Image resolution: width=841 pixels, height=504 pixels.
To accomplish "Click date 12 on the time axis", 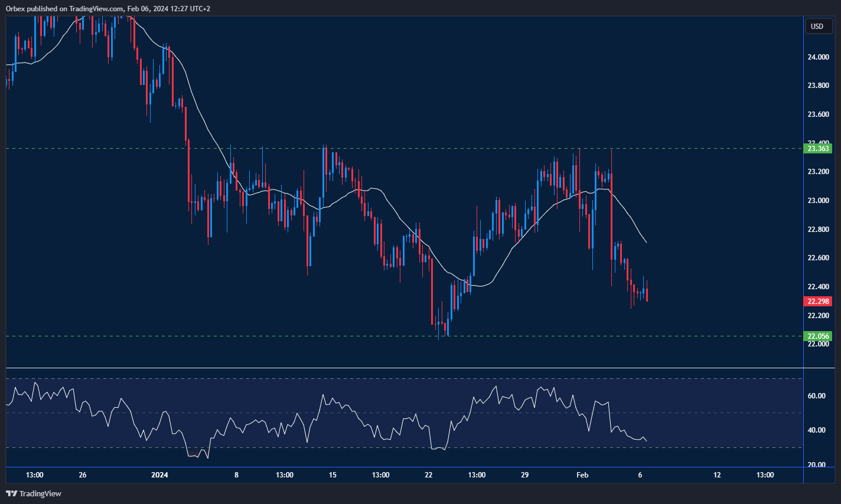I will pos(717,475).
